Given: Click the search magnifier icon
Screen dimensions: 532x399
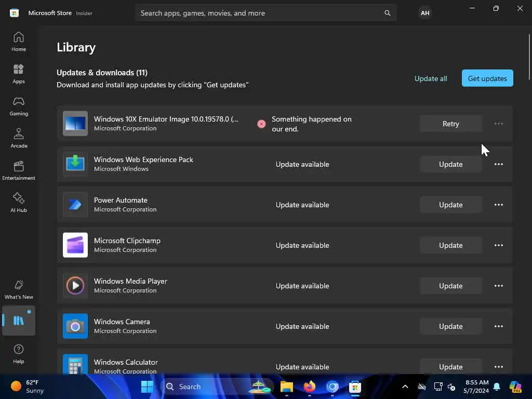Looking at the screenshot, I should tap(387, 13).
